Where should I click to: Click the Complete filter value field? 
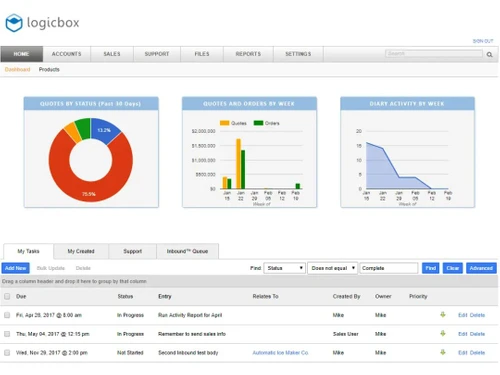tap(389, 268)
